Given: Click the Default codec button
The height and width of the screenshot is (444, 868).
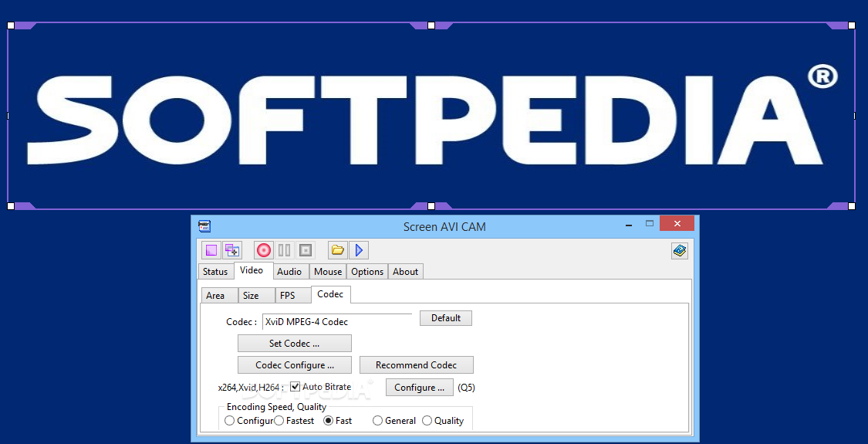Looking at the screenshot, I should [x=446, y=318].
